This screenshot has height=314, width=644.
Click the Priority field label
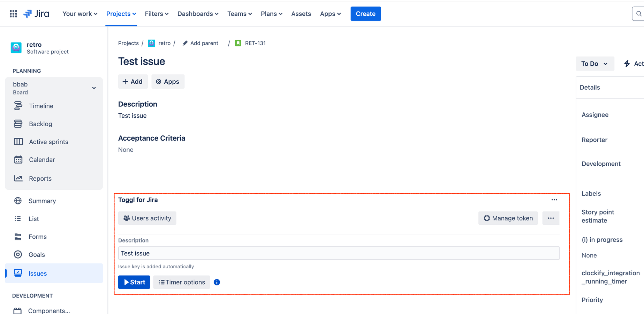pos(592,300)
